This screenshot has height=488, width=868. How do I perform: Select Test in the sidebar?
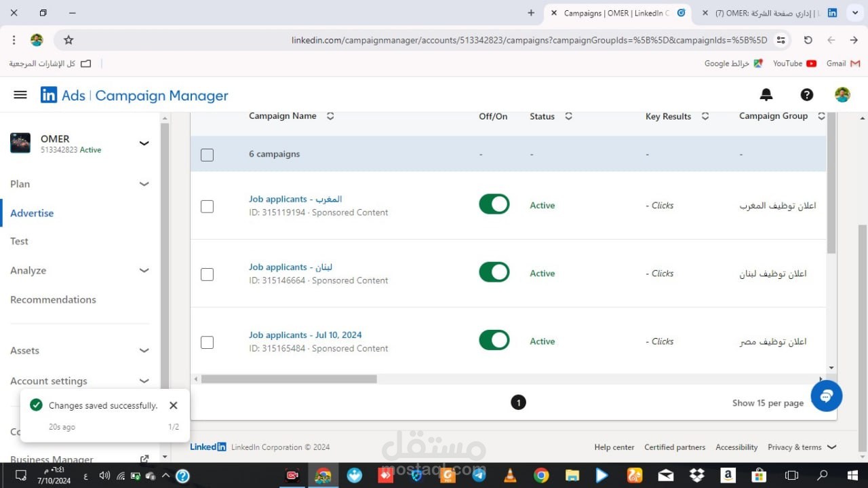click(x=19, y=241)
